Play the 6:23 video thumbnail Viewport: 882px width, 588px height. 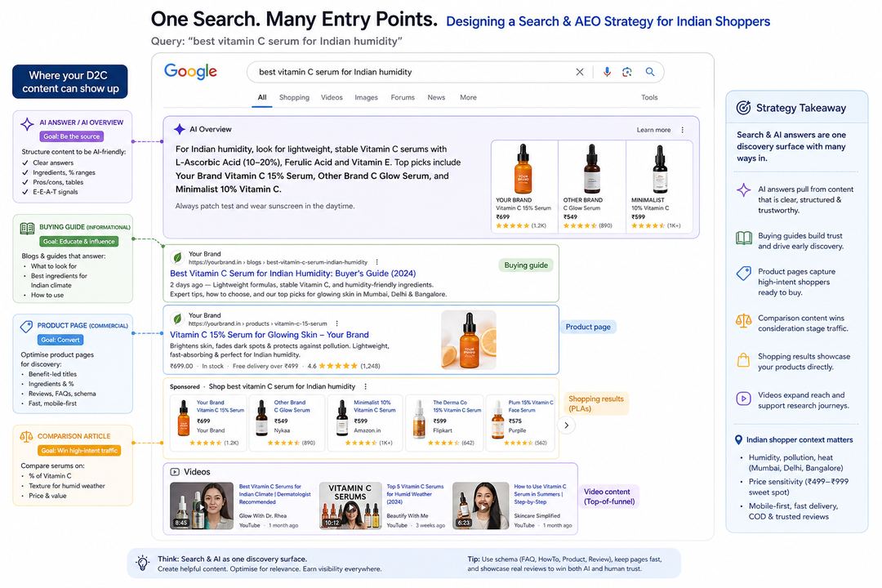tap(480, 506)
